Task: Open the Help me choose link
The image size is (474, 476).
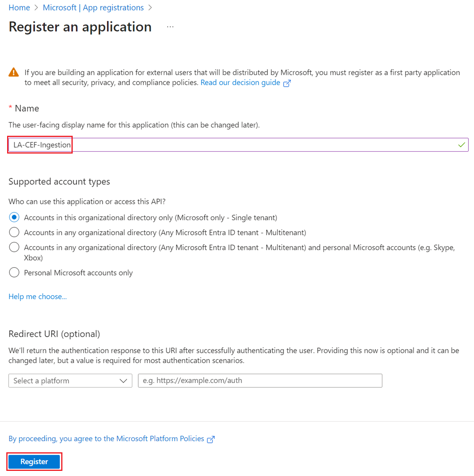Action: click(x=38, y=296)
